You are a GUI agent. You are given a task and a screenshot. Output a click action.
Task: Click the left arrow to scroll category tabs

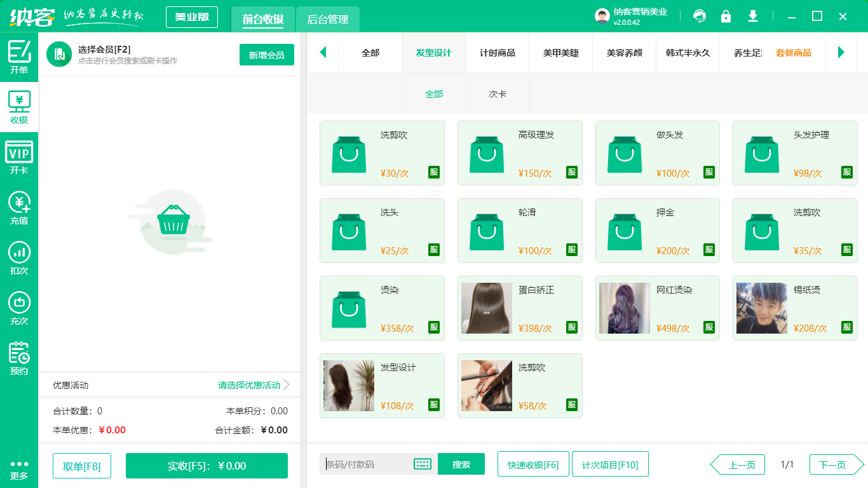pyautogui.click(x=323, y=52)
